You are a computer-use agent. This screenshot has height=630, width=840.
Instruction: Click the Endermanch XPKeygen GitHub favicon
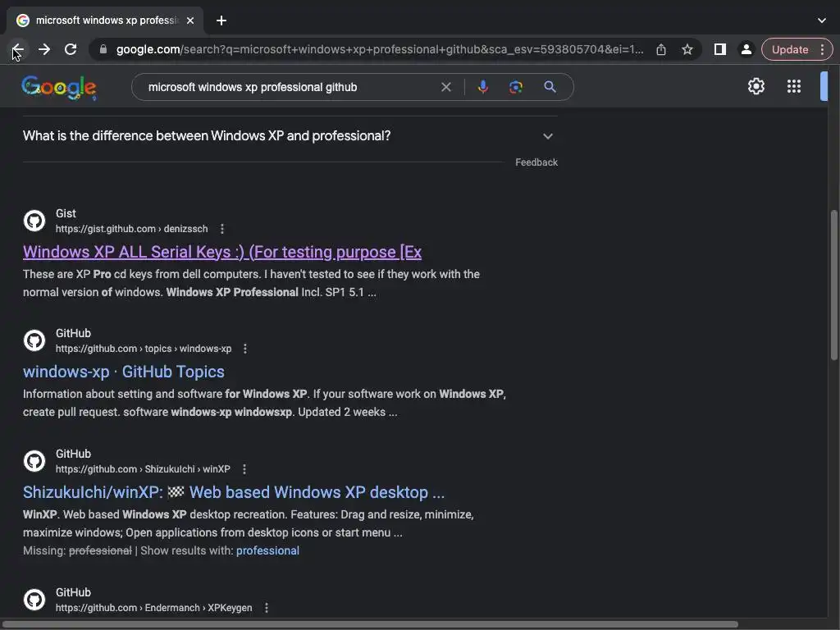34,600
